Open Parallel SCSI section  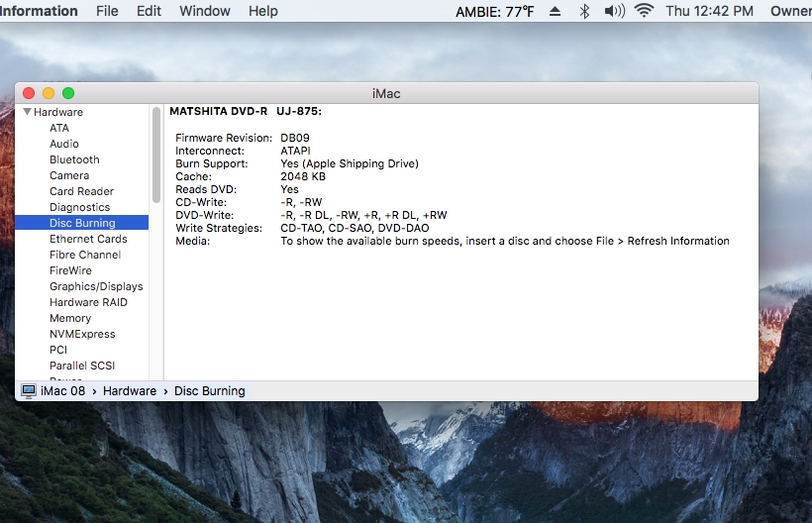(82, 366)
